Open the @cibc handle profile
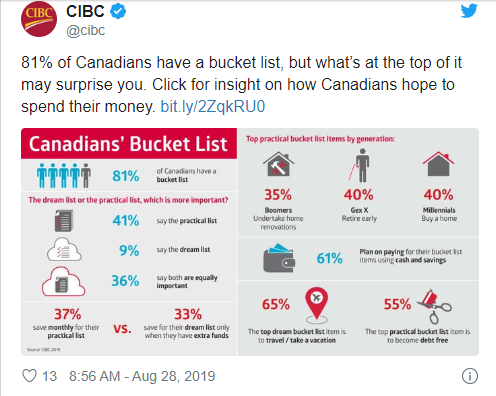496x396 pixels. click(x=86, y=30)
